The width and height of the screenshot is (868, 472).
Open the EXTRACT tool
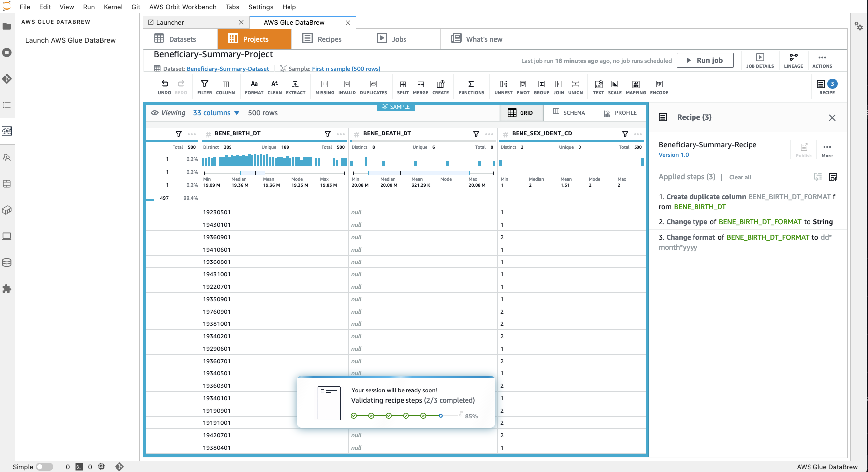295,87
